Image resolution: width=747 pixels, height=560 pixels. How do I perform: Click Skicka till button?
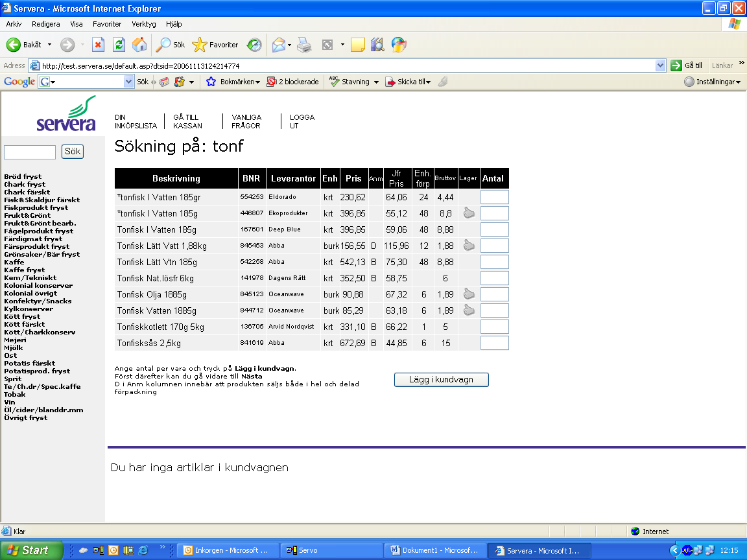[408, 82]
